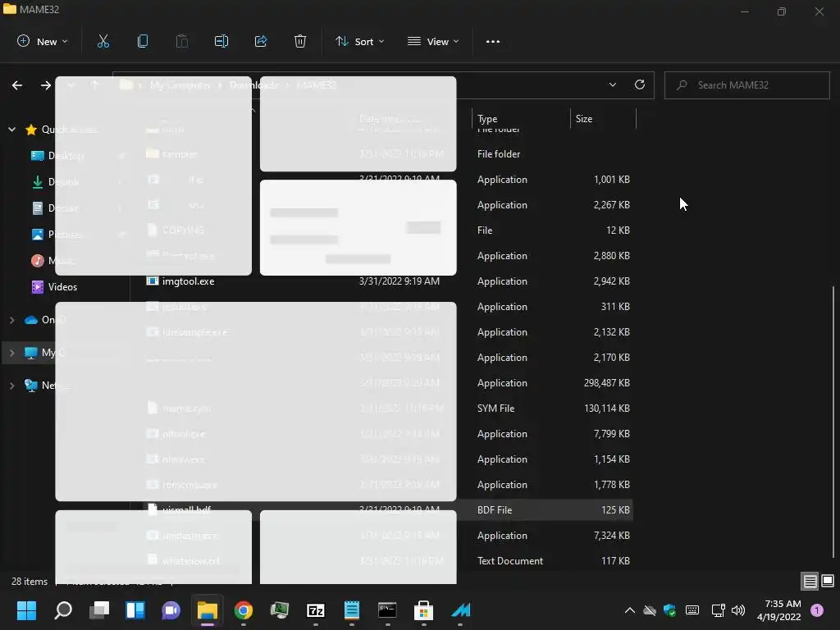This screenshot has height=630, width=840.
Task: Show hidden system tray icons
Action: click(x=630, y=609)
